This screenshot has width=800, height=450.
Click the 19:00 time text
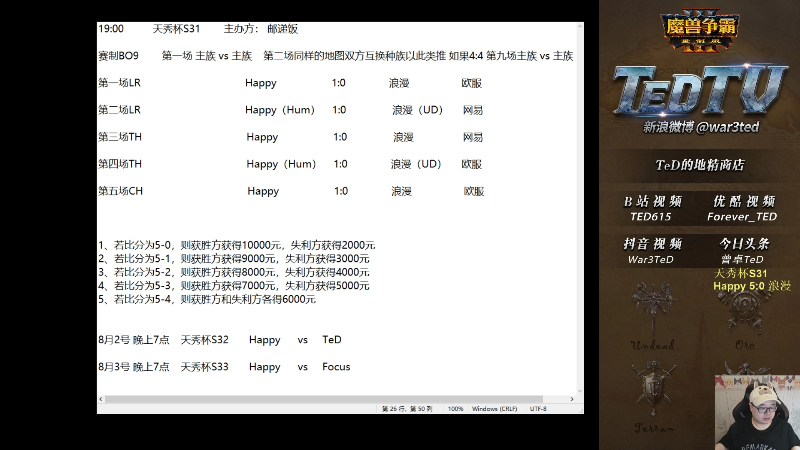coord(111,29)
